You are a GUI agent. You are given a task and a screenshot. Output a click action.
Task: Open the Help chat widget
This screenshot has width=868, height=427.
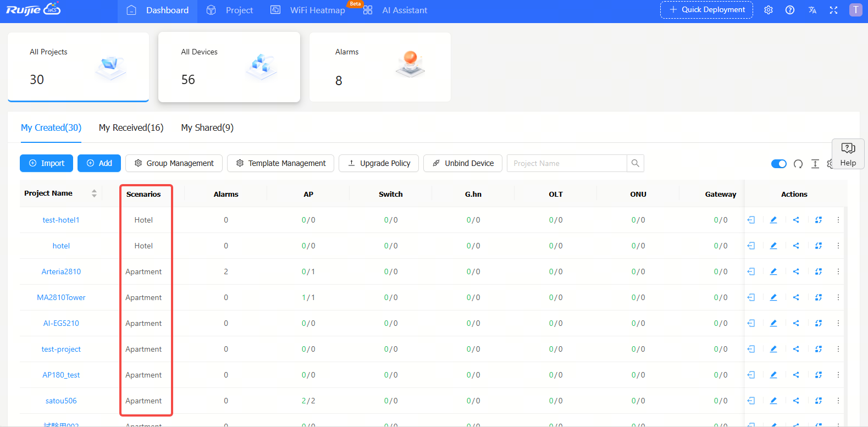click(848, 154)
